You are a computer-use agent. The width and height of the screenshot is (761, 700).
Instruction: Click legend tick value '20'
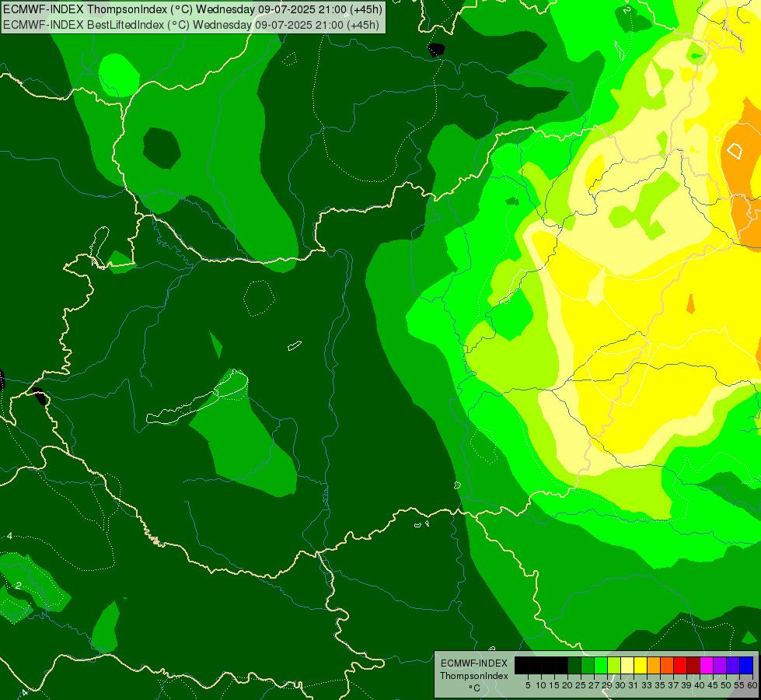(x=567, y=685)
